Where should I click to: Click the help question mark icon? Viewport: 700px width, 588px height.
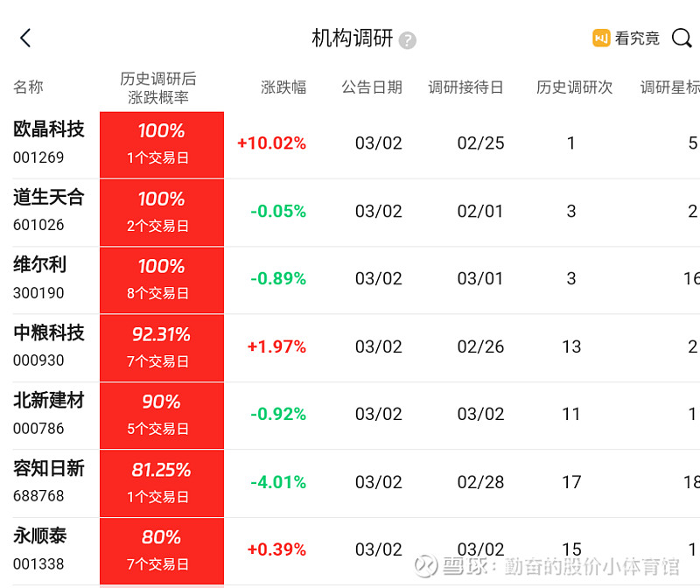click(407, 40)
